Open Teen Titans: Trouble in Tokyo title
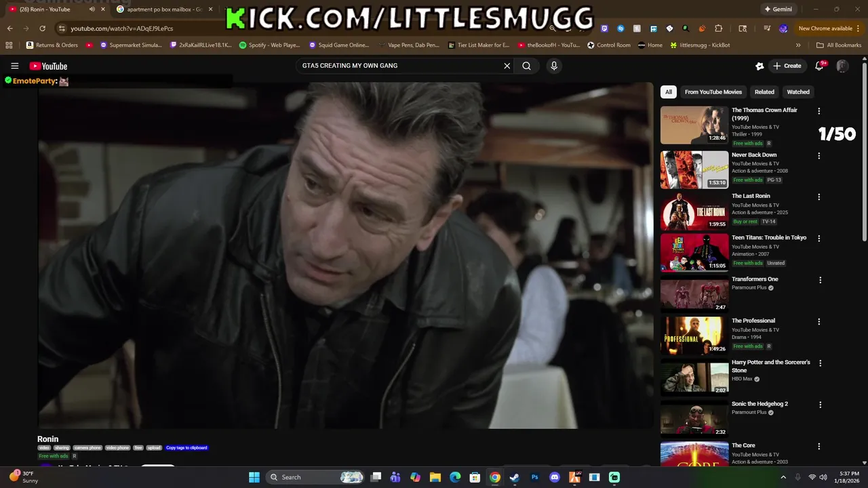The height and width of the screenshot is (488, 868). pyautogui.click(x=769, y=238)
